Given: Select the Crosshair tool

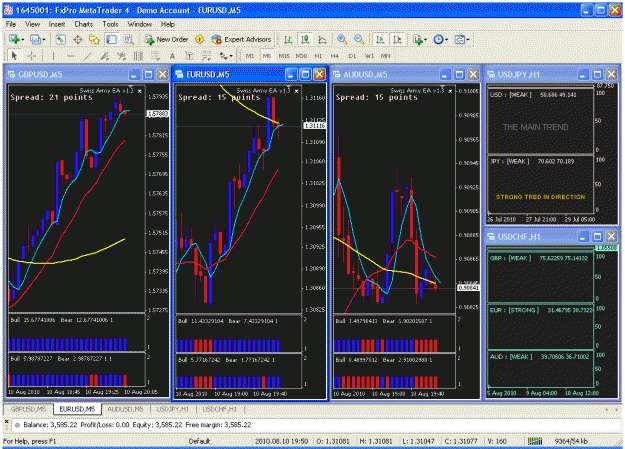Looking at the screenshot, I should (31, 56).
